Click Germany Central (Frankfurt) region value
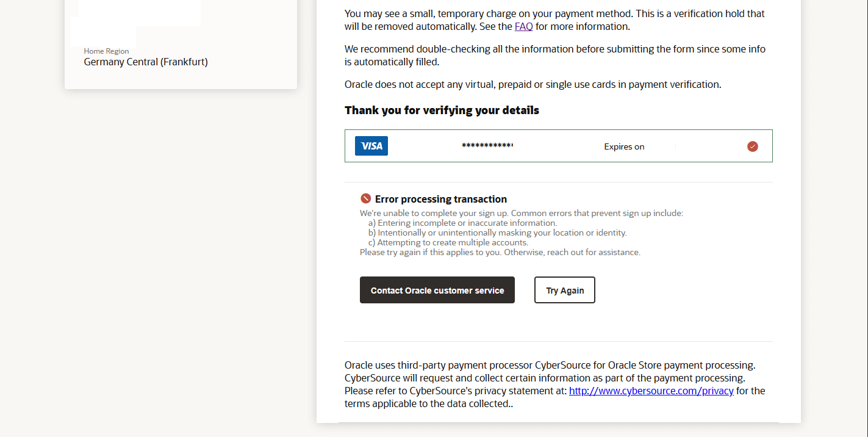Viewport: 868px width, 437px height. point(146,62)
